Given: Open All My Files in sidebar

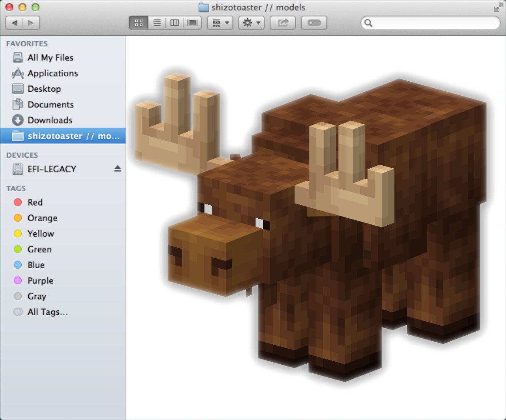Looking at the screenshot, I should (63, 57).
